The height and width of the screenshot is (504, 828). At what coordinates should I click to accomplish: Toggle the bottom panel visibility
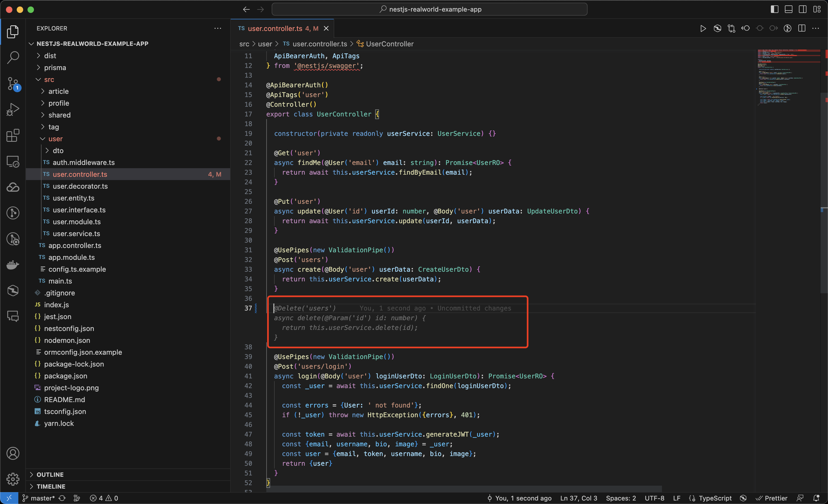(788, 9)
